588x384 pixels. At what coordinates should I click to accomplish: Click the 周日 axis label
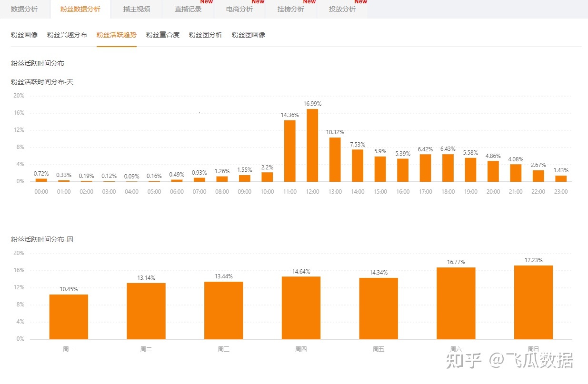tap(534, 349)
